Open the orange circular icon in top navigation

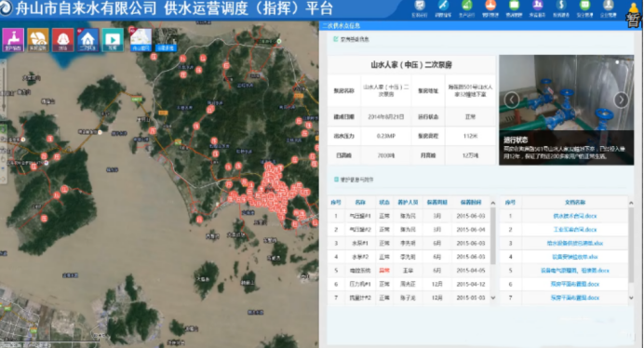490,6
